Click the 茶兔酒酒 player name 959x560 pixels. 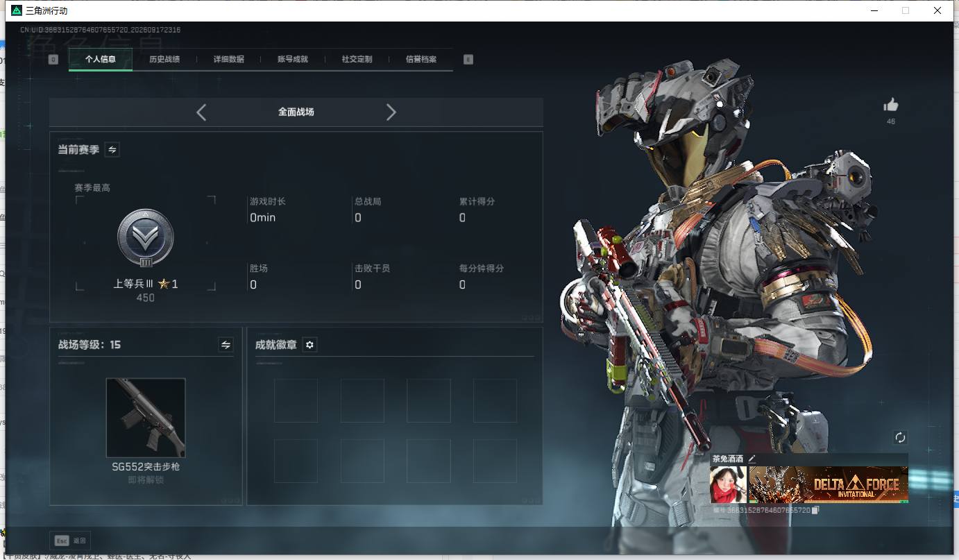click(728, 459)
